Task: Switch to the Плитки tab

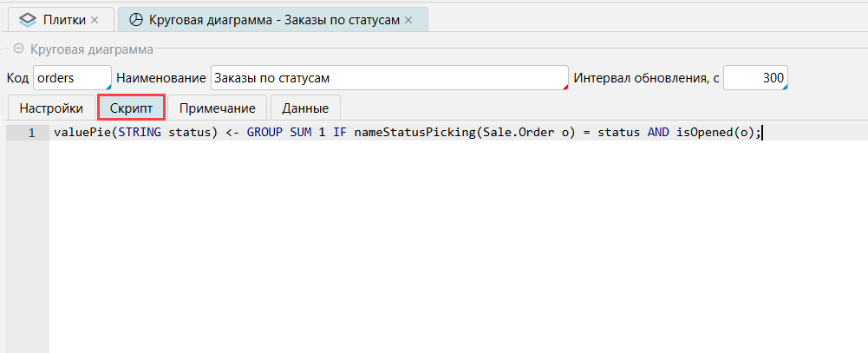Action: tap(65, 19)
